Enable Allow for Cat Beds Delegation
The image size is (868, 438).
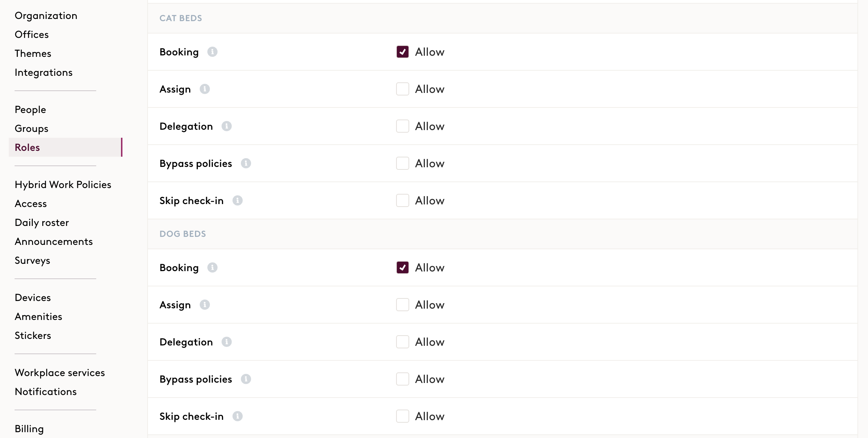[403, 126]
